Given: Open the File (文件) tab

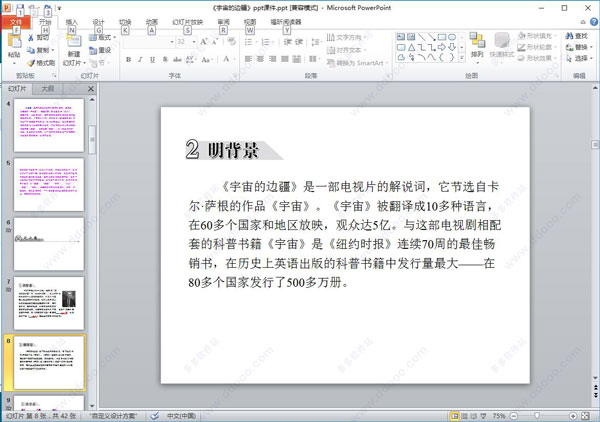Looking at the screenshot, I should [16, 22].
